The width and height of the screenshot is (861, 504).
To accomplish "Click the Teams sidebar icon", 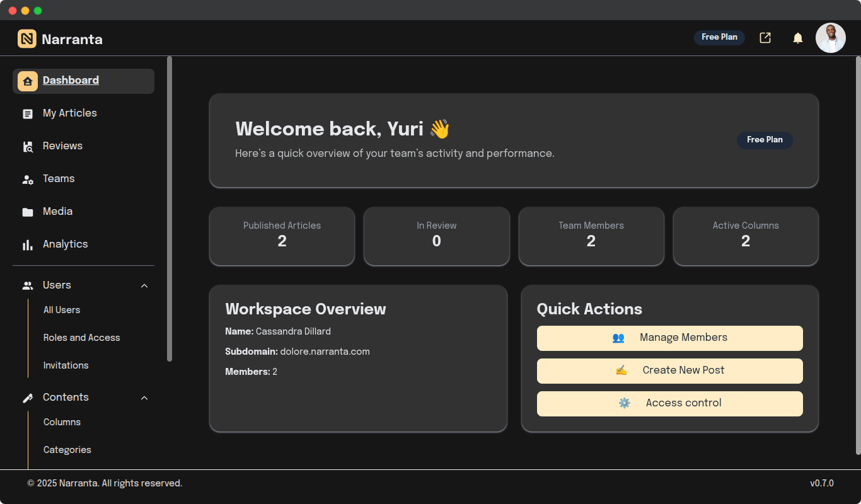I will pyautogui.click(x=28, y=180).
